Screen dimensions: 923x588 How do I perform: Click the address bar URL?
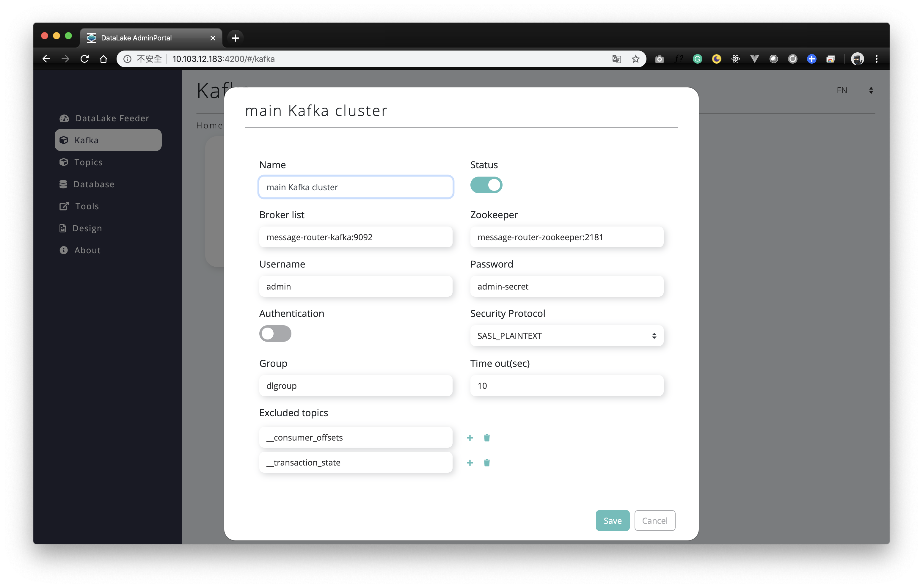pyautogui.click(x=224, y=59)
